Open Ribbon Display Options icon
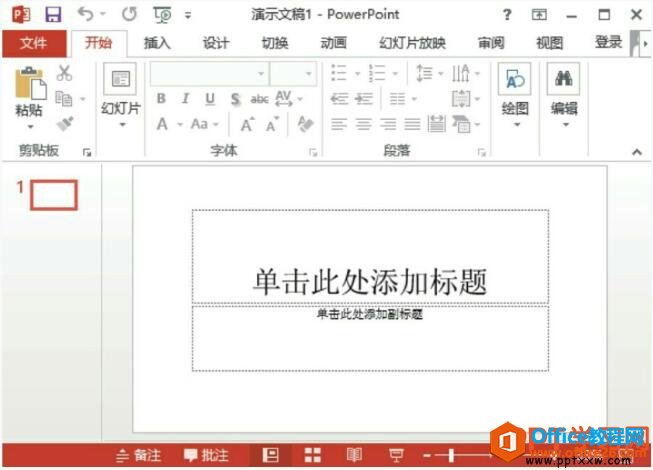 [539, 15]
